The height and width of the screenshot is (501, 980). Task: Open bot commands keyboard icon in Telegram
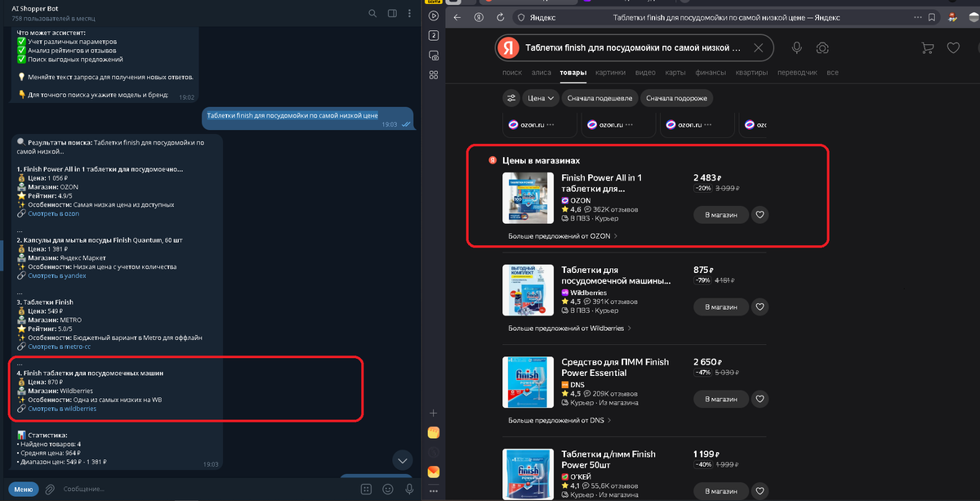[366, 489]
